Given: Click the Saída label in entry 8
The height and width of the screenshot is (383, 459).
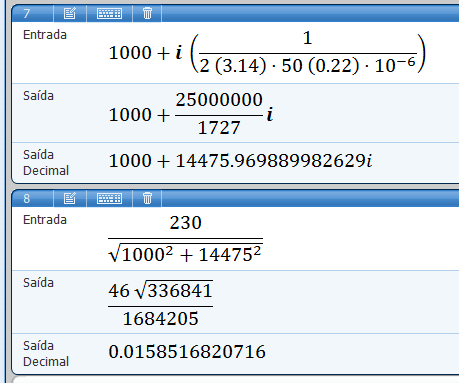Looking at the screenshot, I should pos(38,283).
